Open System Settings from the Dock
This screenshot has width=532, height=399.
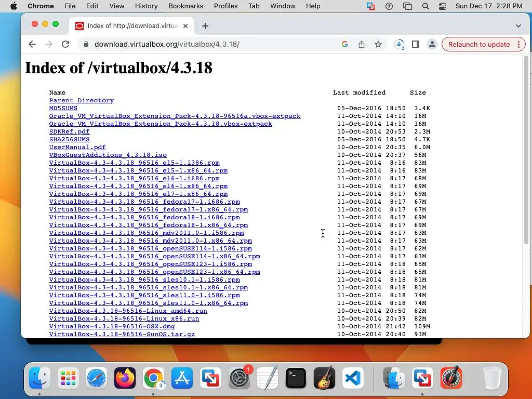click(x=239, y=378)
